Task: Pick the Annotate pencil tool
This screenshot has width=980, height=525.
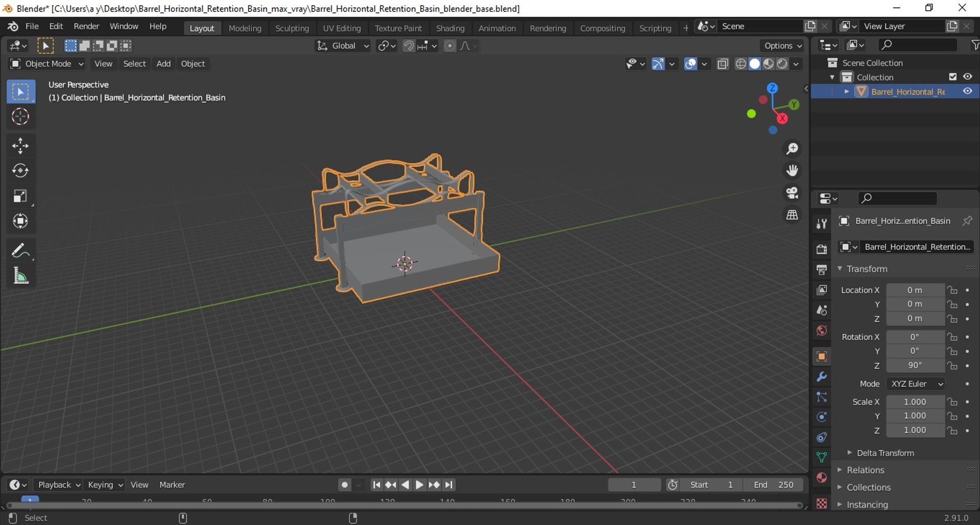Action: point(20,251)
